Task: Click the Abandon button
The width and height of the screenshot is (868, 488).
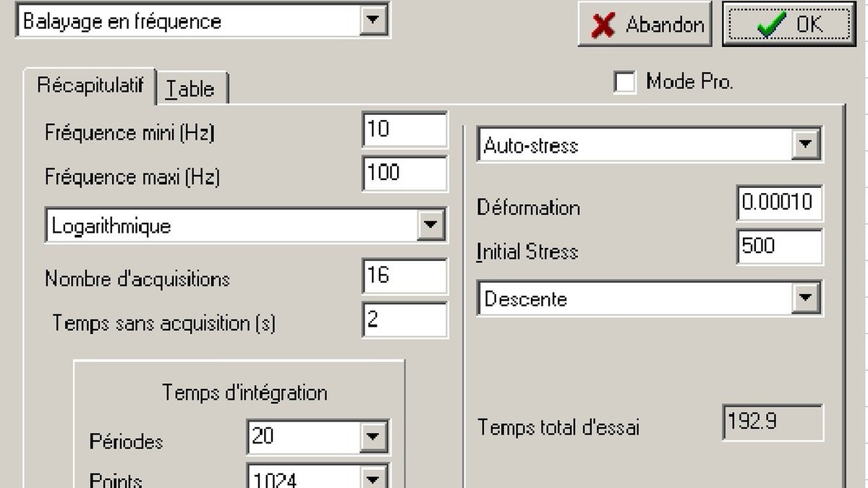Action: (x=644, y=24)
